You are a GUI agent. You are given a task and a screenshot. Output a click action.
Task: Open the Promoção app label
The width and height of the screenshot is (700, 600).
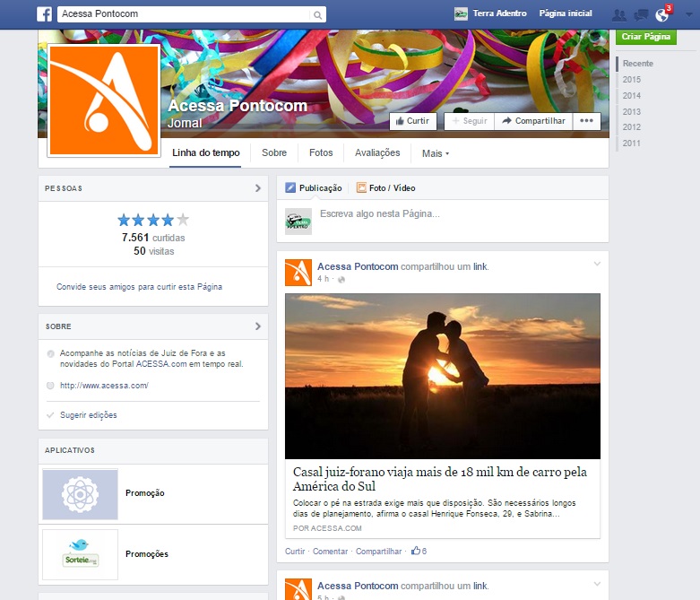point(145,493)
